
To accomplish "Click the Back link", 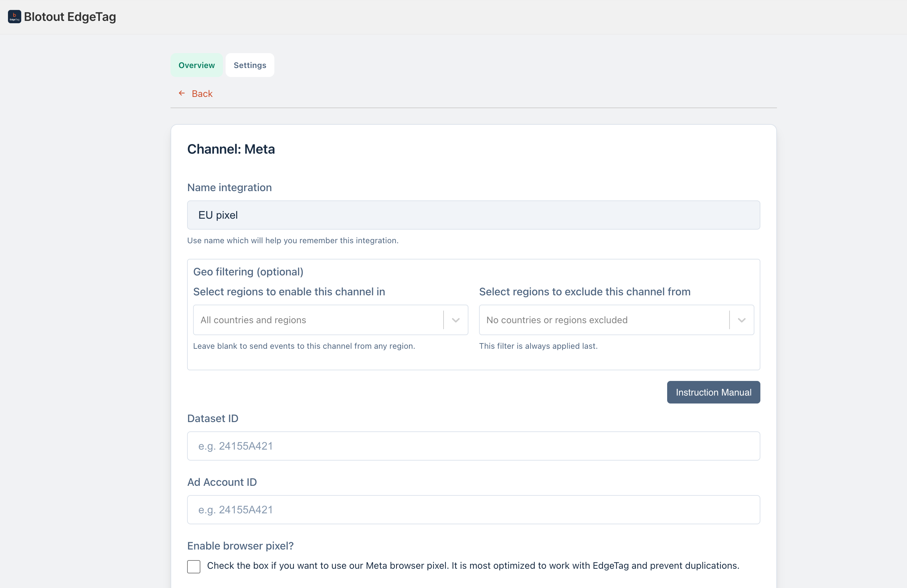I will pos(202,94).
